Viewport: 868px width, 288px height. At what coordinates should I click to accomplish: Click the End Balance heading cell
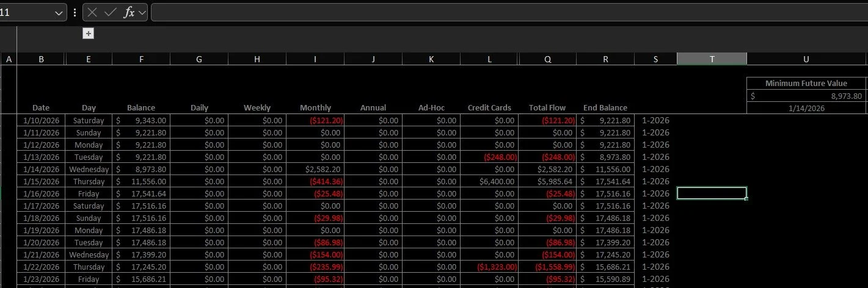605,108
